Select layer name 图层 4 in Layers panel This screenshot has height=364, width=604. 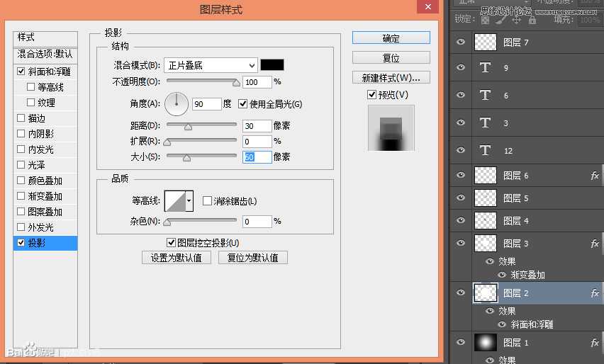point(516,221)
